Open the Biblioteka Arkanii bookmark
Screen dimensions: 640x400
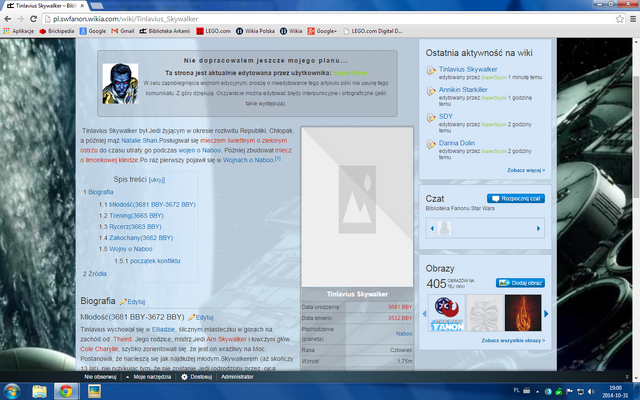165,31
